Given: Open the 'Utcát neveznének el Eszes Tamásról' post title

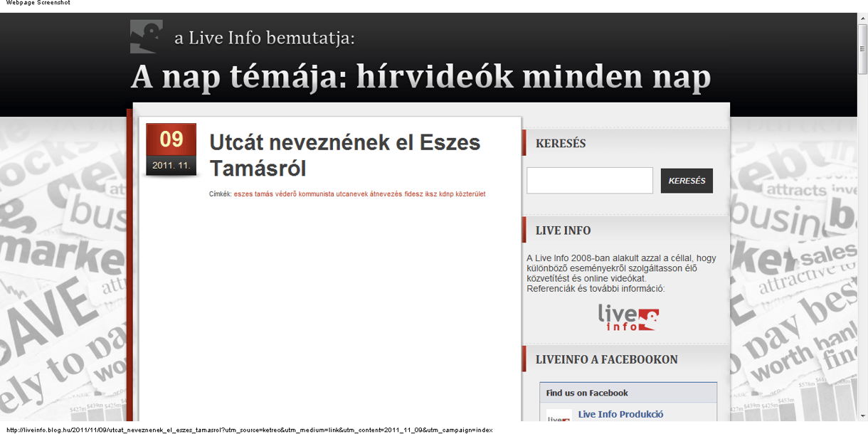Looking at the screenshot, I should pyautogui.click(x=345, y=155).
